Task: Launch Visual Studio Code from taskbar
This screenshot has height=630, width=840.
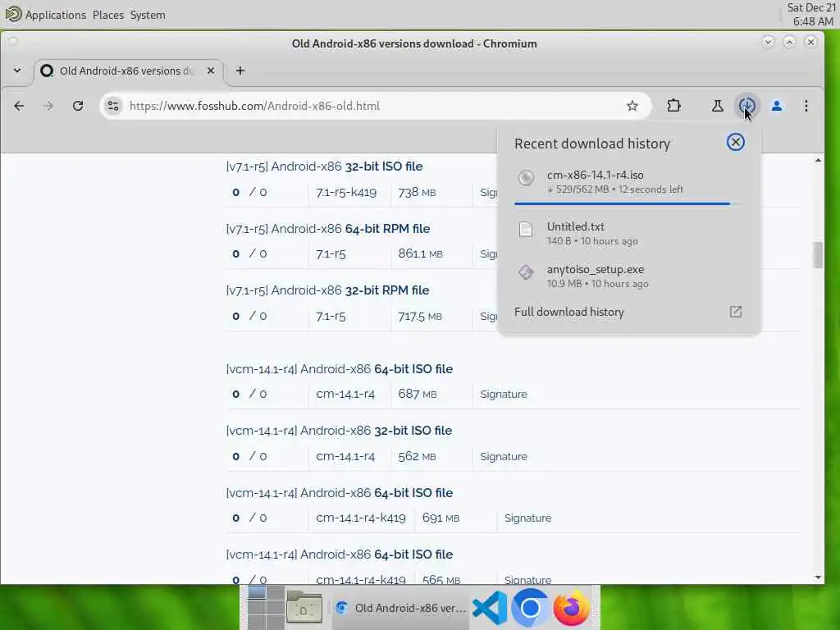Action: click(x=491, y=608)
